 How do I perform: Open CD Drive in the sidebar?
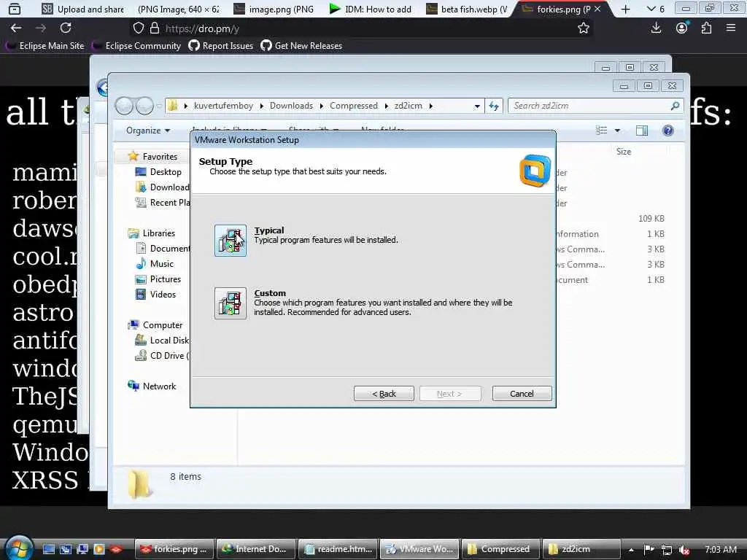[x=163, y=356]
